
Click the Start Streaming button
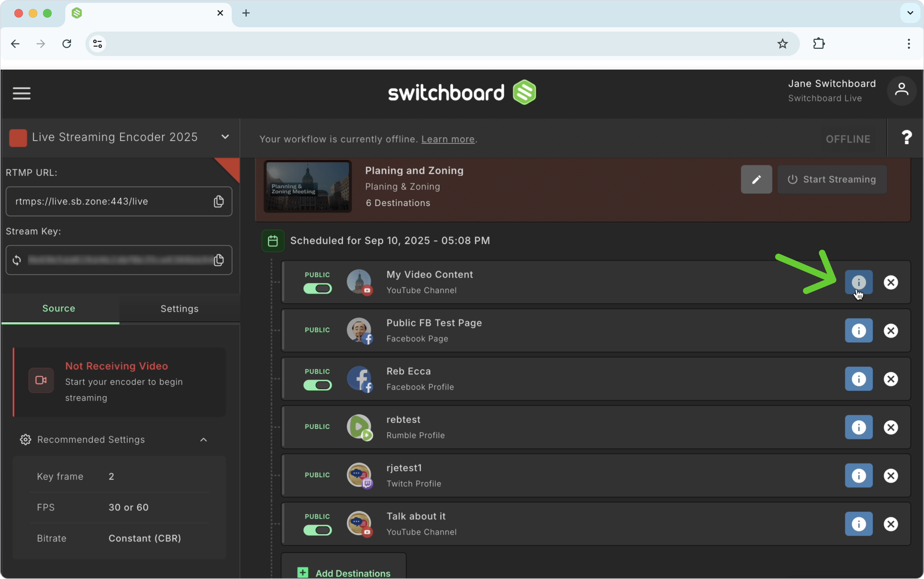(832, 179)
